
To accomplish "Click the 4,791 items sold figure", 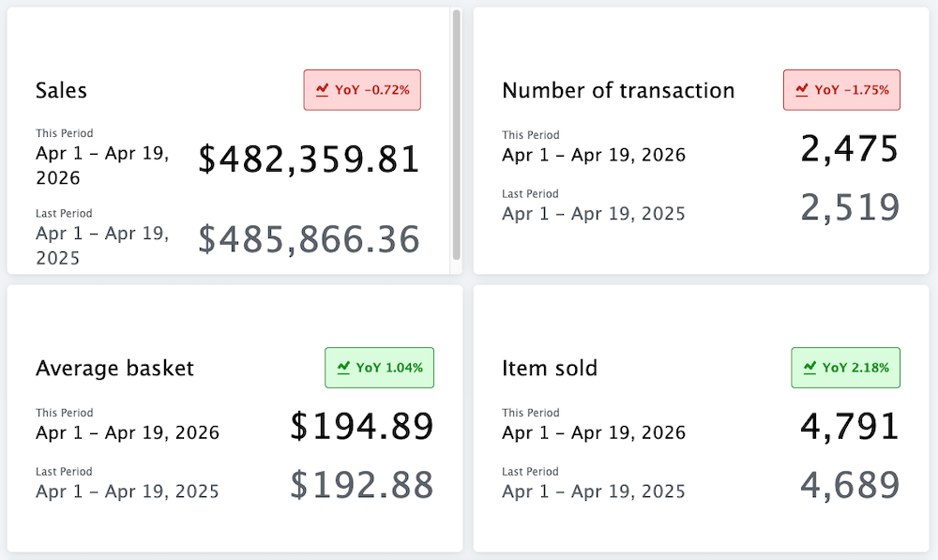I will [850, 427].
